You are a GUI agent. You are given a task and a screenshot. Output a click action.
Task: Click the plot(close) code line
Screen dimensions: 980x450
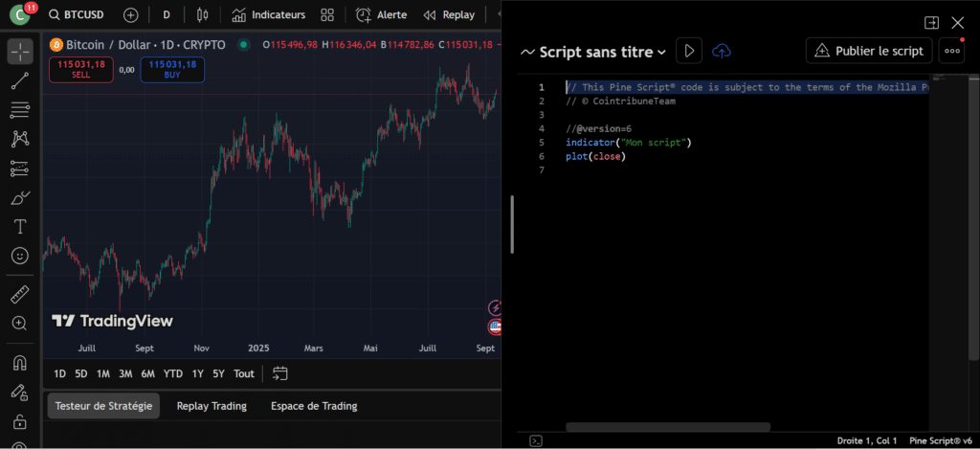coord(595,156)
